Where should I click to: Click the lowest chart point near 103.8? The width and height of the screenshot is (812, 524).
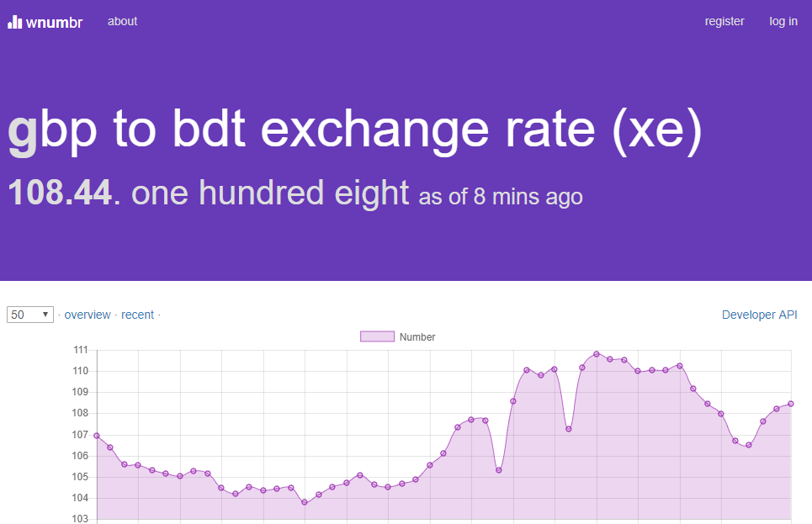[305, 502]
